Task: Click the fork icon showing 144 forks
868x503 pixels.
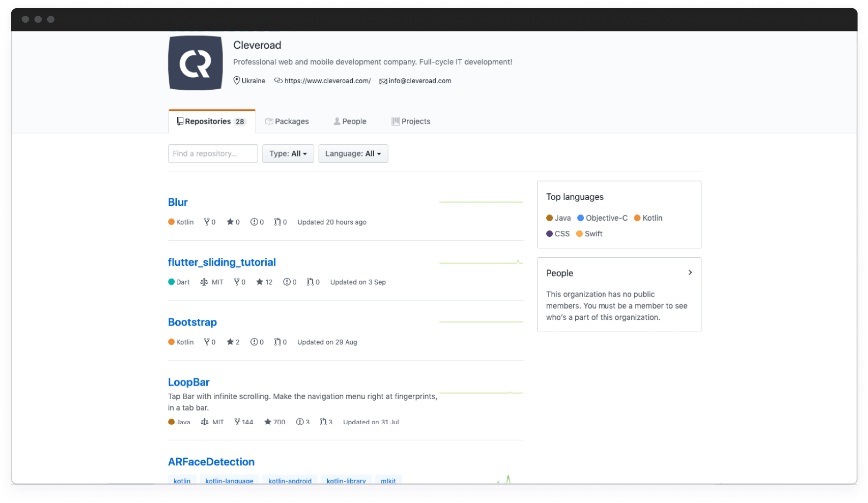Action: 237,421
